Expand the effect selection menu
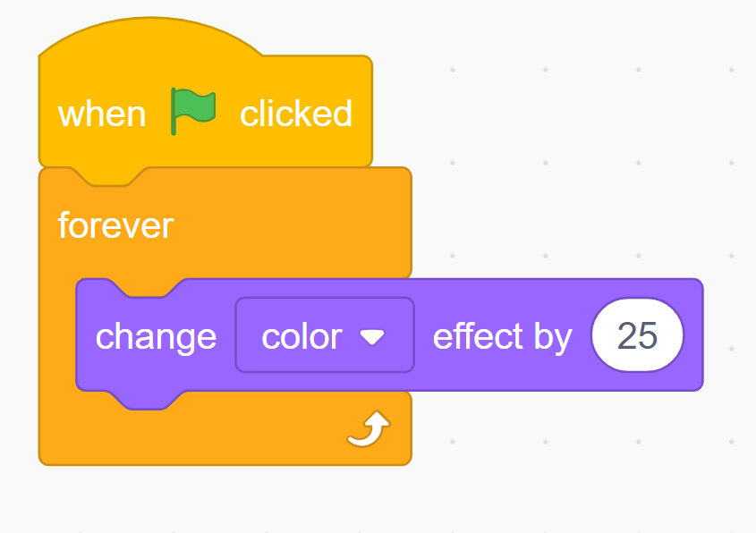756x533 pixels. pyautogui.click(x=324, y=334)
